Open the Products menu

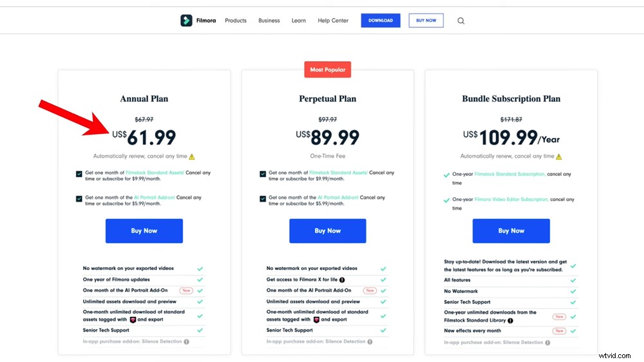tap(236, 21)
